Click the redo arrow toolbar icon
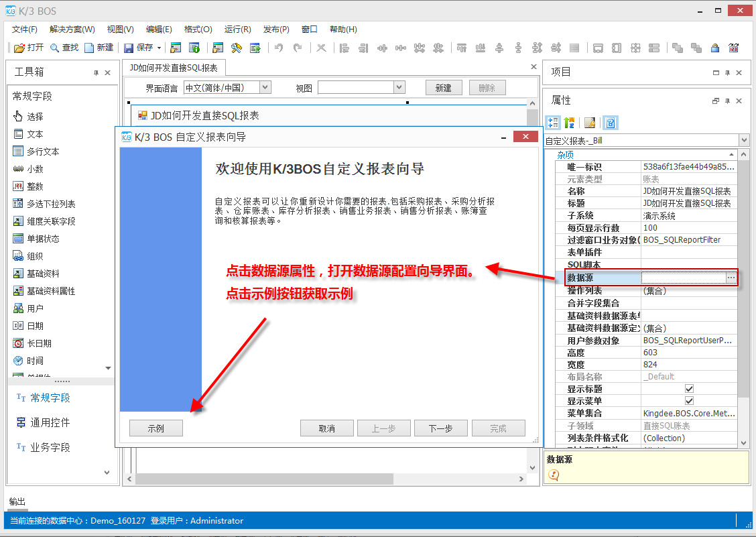Viewport: 756px width, 537px height. click(x=298, y=48)
